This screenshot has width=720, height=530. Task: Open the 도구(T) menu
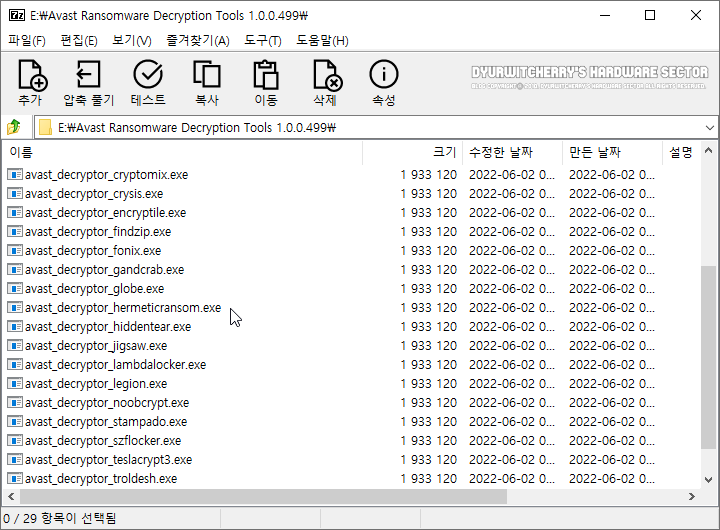pos(263,40)
